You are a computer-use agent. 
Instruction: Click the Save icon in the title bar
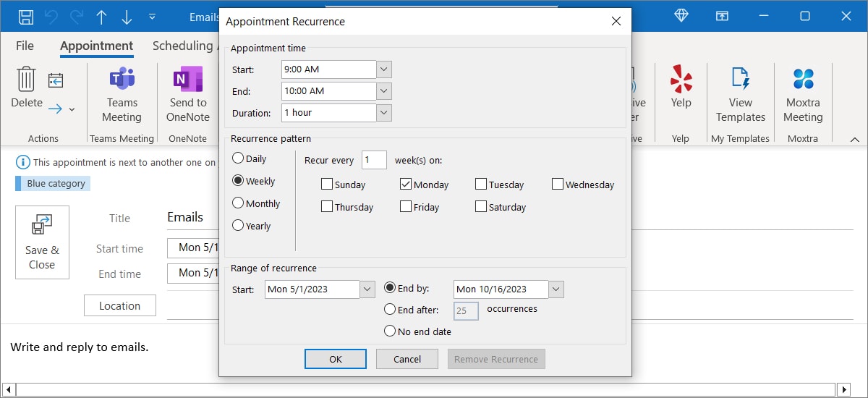(26, 16)
